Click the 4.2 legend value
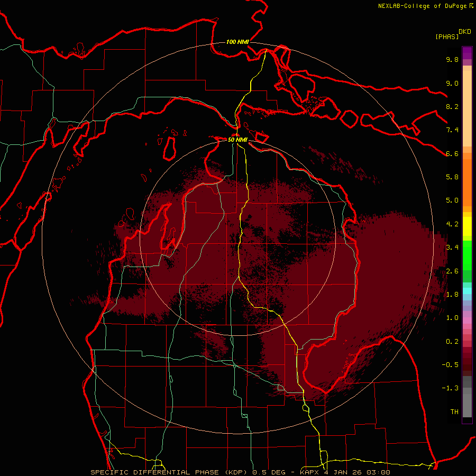 (x=452, y=224)
